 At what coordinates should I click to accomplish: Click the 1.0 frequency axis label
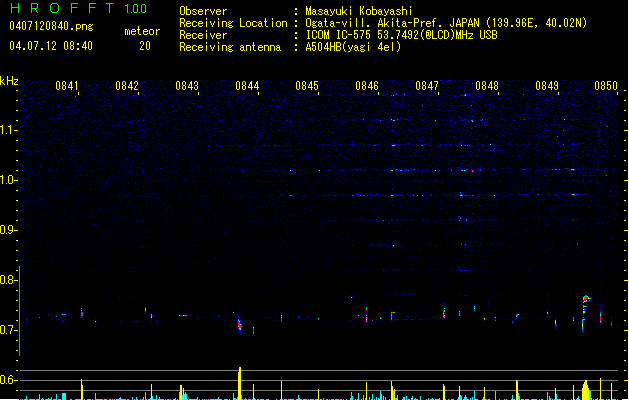coord(8,180)
